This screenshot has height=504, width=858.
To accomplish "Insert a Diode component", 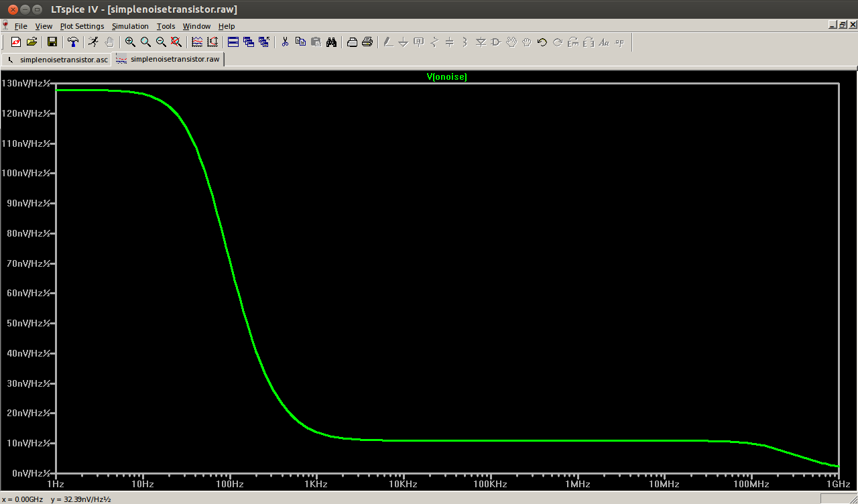I will (481, 42).
